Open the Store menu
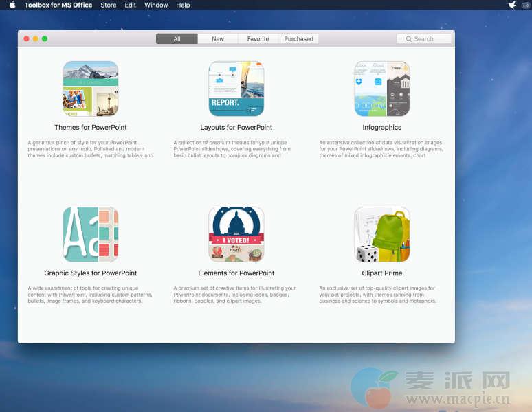This screenshot has width=532, height=412. (109, 5)
